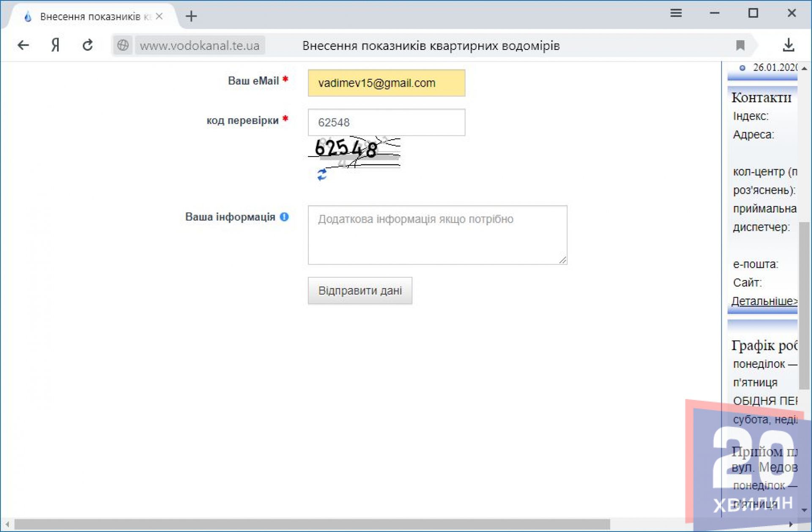Close the Внесення показників tab
This screenshot has width=812, height=532.
click(x=159, y=16)
